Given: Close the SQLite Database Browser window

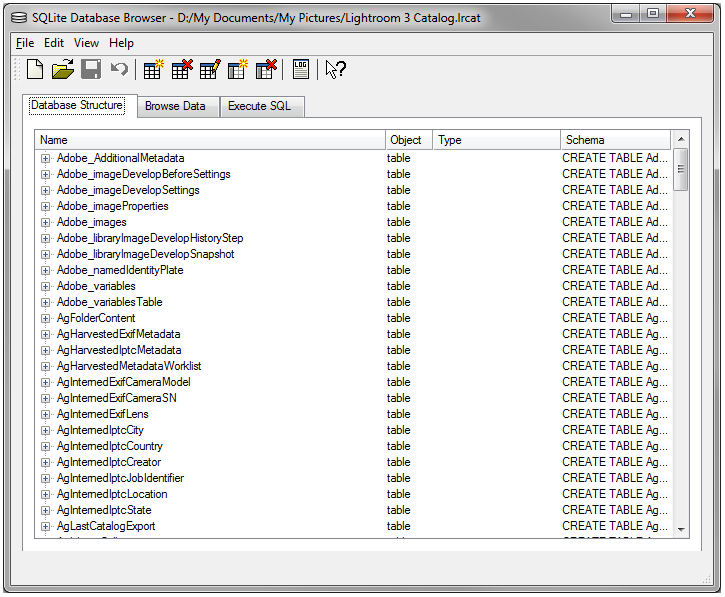Looking at the screenshot, I should [x=690, y=14].
